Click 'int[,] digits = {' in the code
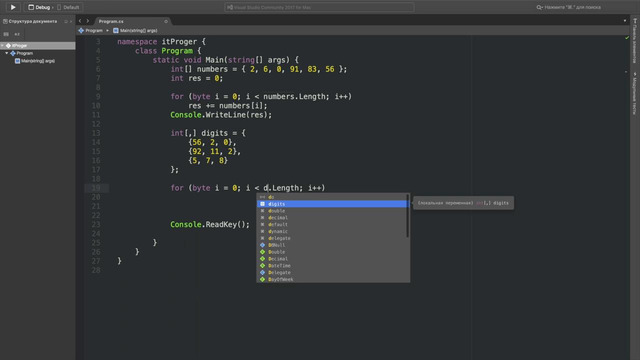The image size is (640, 360). 208,133
